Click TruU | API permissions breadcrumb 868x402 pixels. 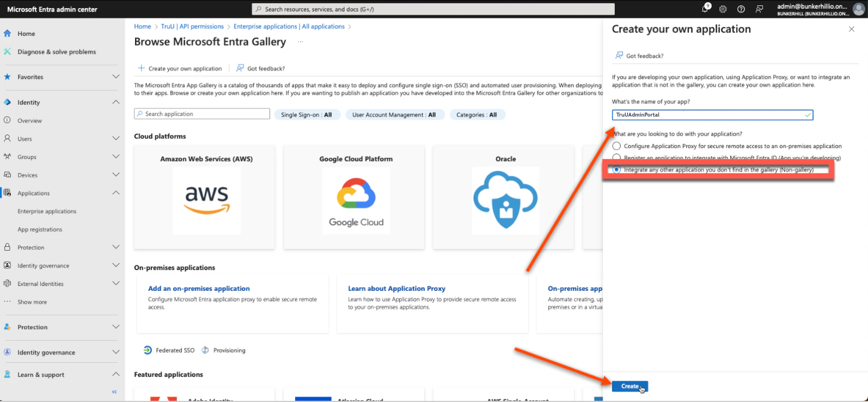192,26
